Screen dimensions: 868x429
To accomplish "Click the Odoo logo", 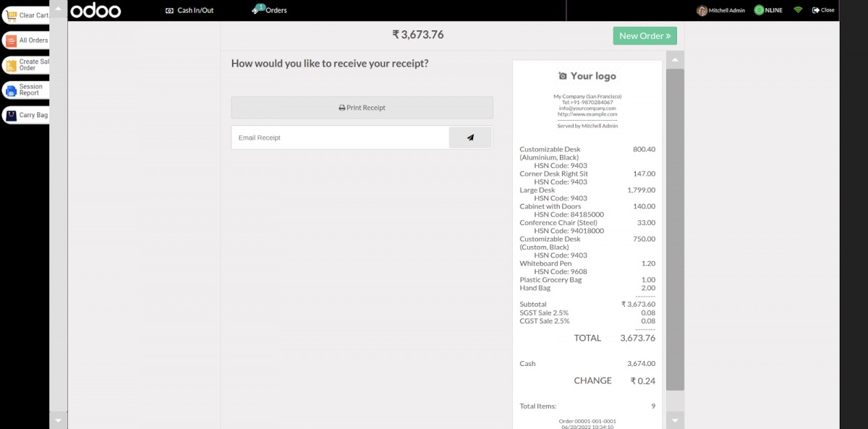I will pyautogui.click(x=95, y=10).
